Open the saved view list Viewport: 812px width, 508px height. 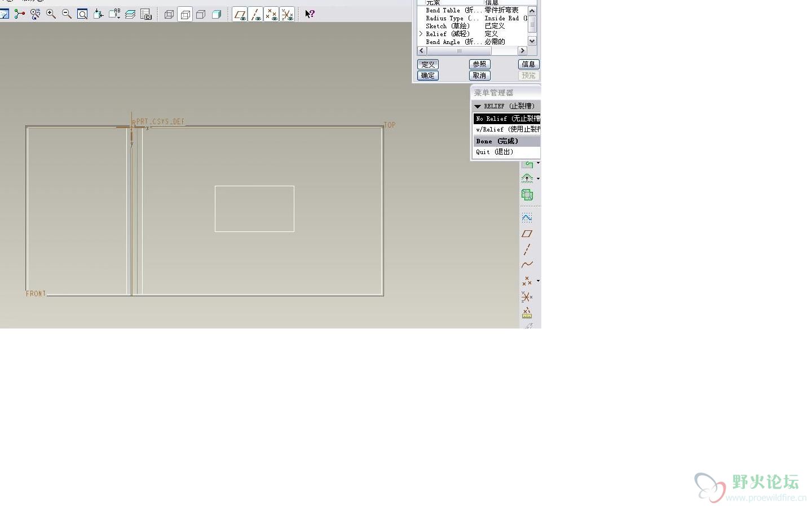[x=114, y=14]
